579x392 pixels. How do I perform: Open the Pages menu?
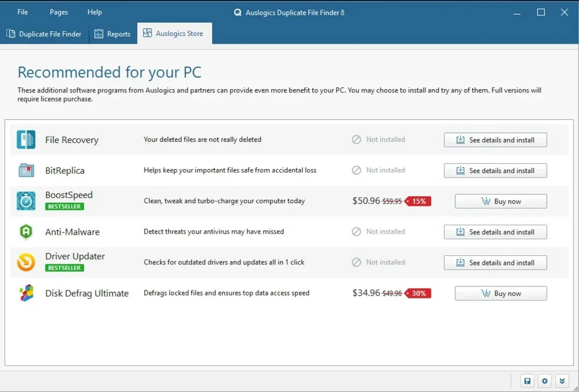click(58, 12)
